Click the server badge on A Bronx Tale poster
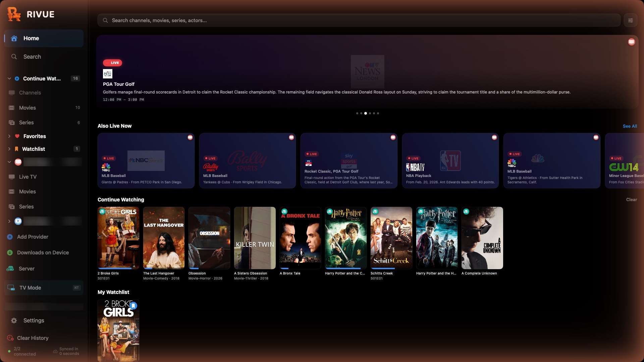 click(284, 212)
